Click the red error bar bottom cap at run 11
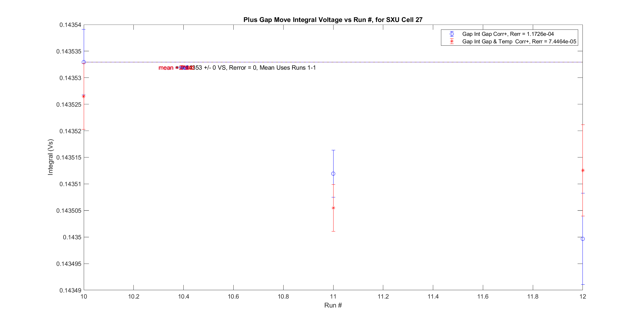644x326 pixels. [333, 231]
